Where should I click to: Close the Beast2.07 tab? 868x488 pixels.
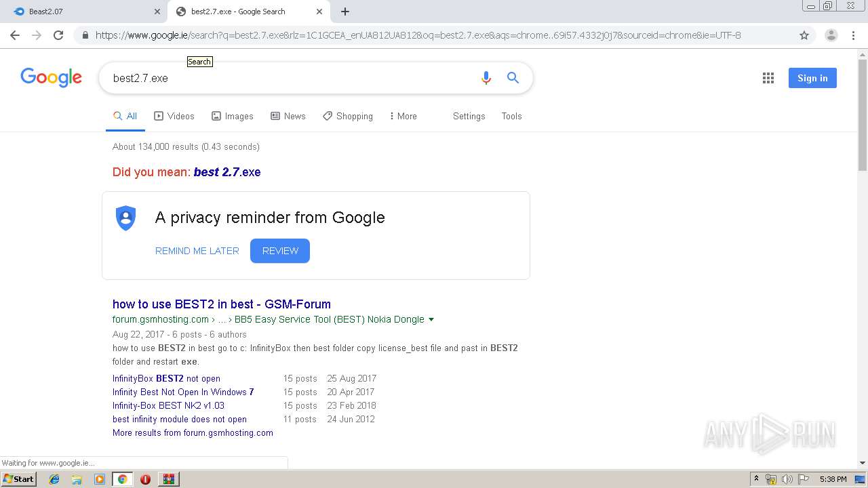[157, 12]
